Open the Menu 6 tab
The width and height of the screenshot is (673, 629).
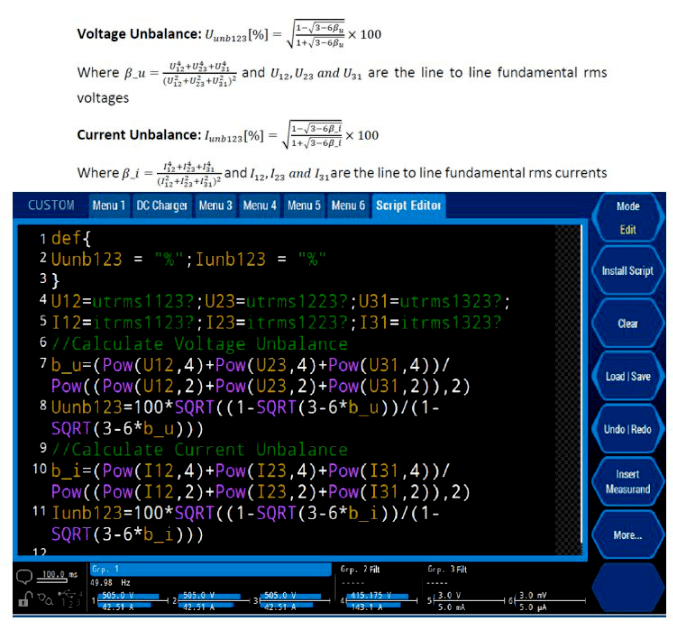coord(348,205)
